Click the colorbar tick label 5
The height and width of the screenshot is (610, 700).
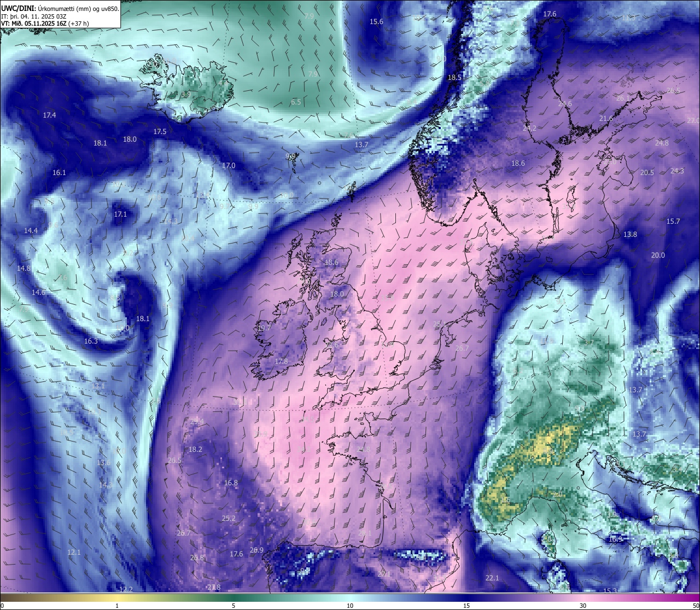click(x=234, y=605)
